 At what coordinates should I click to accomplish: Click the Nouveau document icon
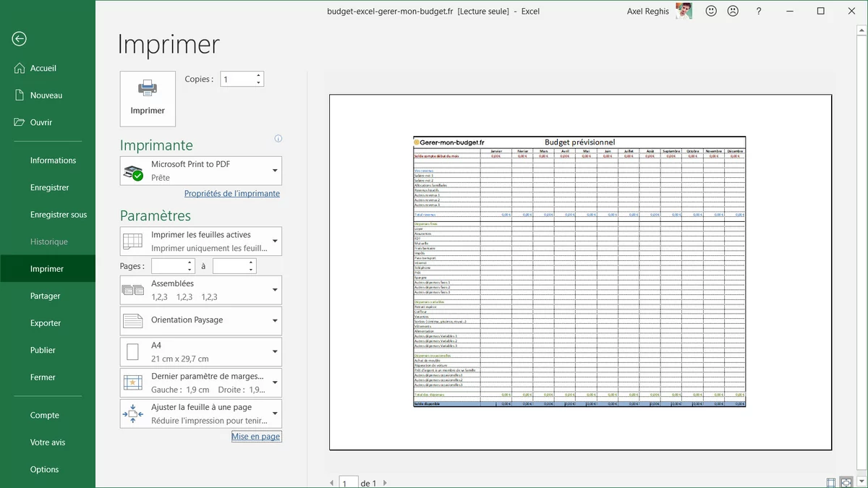point(20,95)
